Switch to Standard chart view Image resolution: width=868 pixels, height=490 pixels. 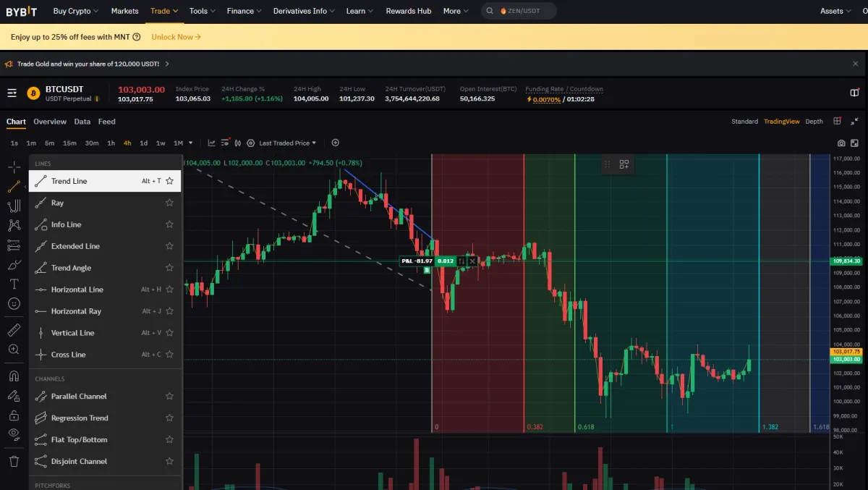744,122
